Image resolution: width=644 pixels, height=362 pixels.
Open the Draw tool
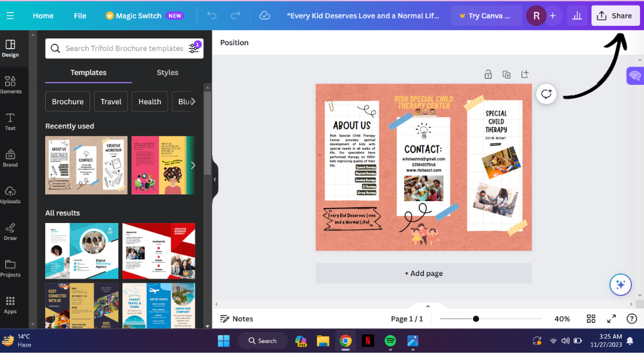[x=10, y=231]
